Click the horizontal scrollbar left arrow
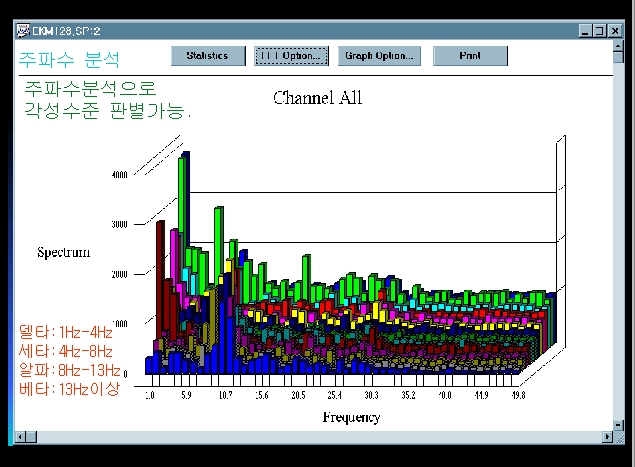The height and width of the screenshot is (467, 635). [20, 437]
